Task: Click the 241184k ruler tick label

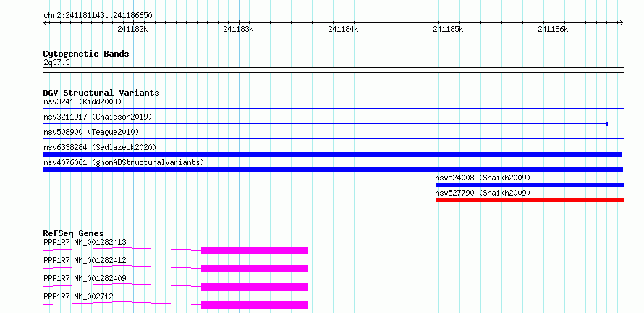Action: (344, 29)
